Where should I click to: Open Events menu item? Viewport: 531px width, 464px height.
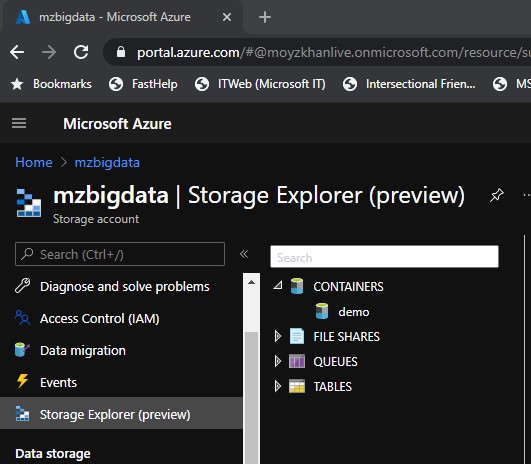coord(58,383)
